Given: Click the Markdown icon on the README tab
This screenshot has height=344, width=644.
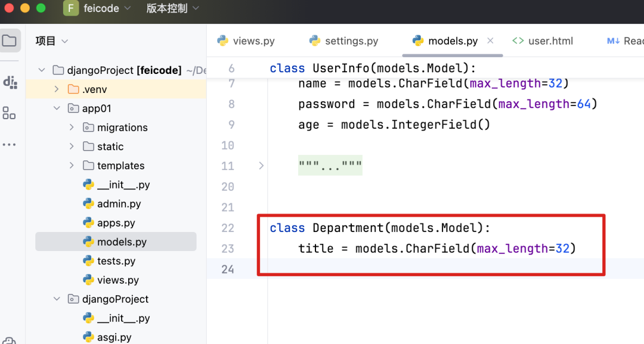Looking at the screenshot, I should (x=614, y=41).
